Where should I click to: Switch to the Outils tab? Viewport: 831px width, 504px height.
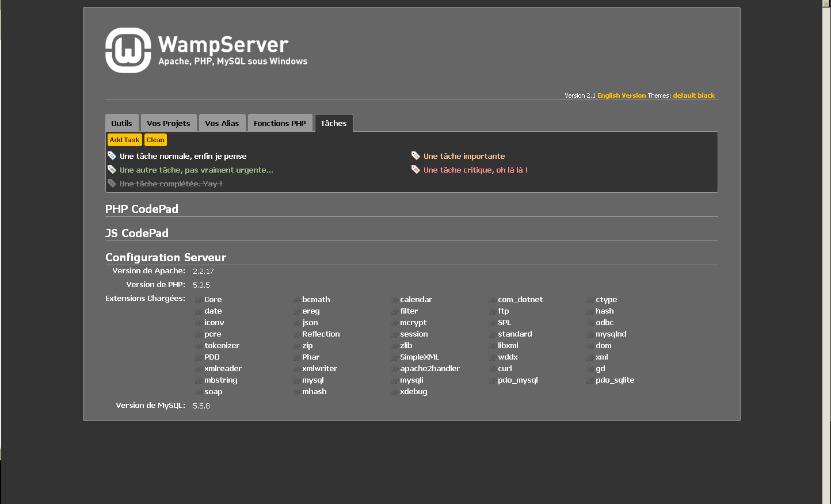tap(121, 123)
